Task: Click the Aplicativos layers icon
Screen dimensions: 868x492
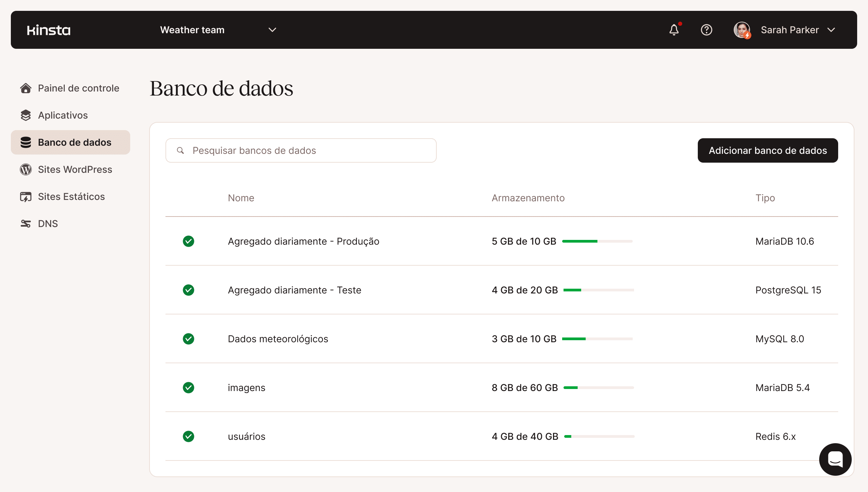Action: [x=26, y=115]
